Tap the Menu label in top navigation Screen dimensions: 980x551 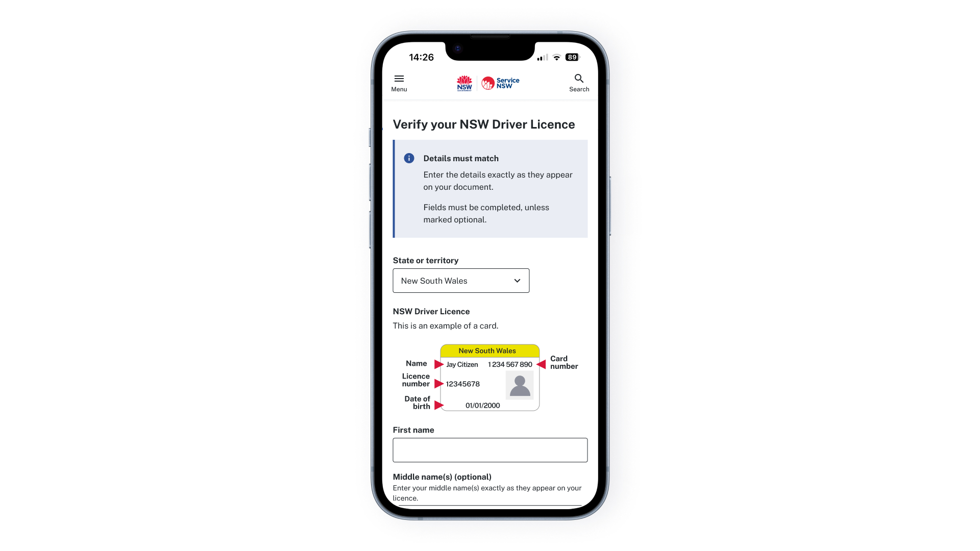point(399,89)
